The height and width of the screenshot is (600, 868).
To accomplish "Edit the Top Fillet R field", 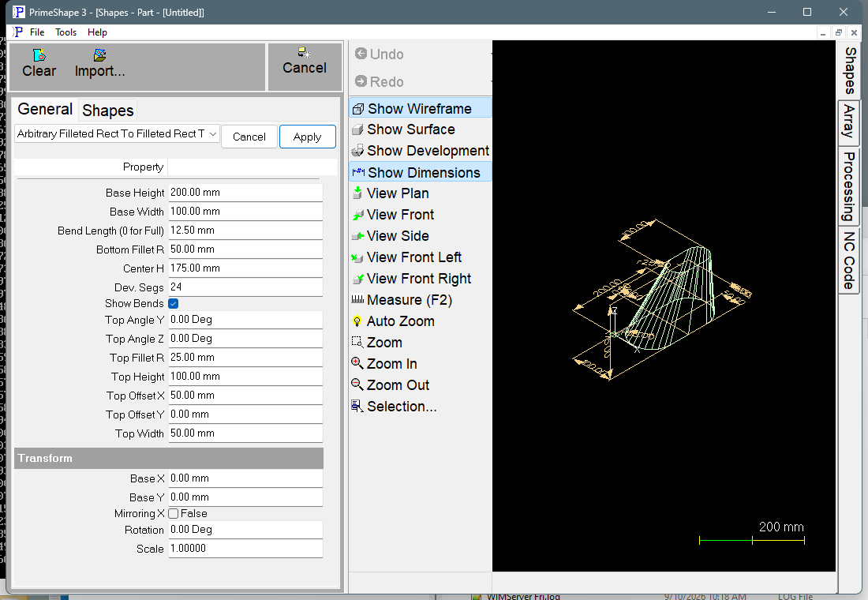I will (245, 358).
